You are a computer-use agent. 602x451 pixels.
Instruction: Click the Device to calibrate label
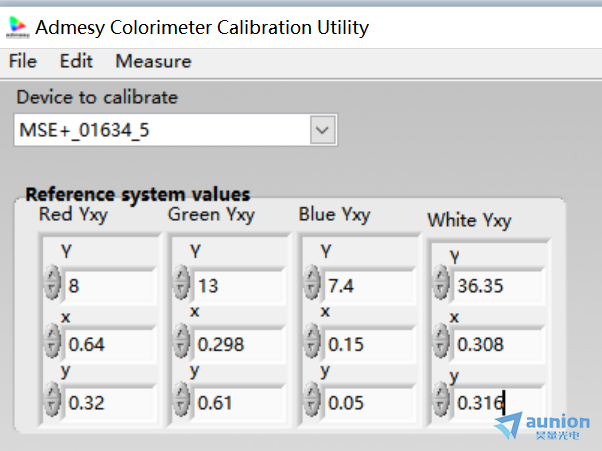97,97
